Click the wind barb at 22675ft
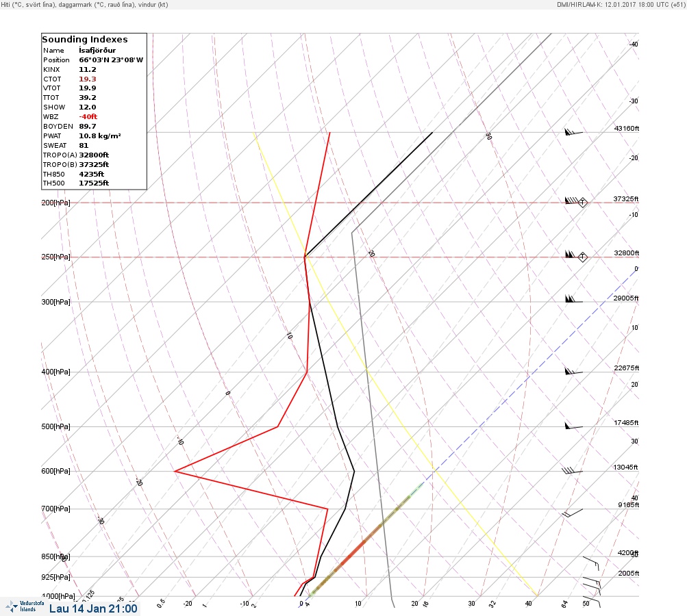 click(574, 372)
